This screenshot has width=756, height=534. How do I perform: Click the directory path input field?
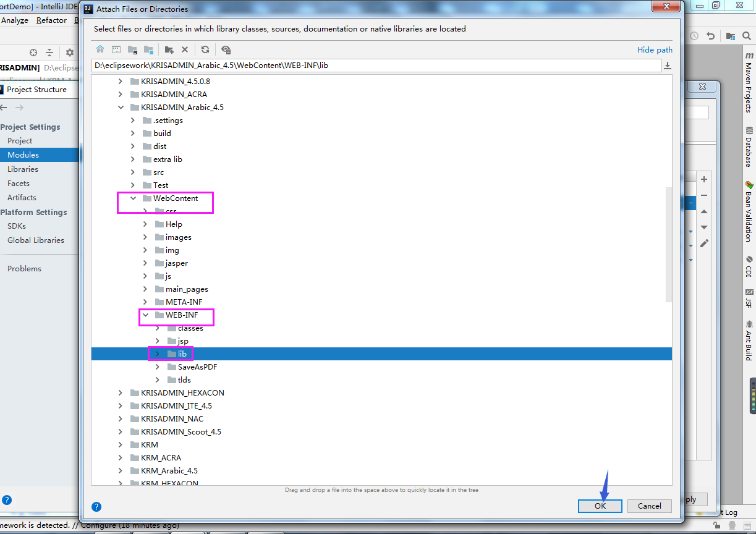376,65
